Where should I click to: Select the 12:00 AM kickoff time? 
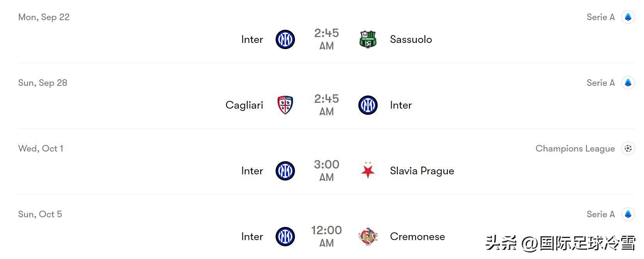click(327, 236)
